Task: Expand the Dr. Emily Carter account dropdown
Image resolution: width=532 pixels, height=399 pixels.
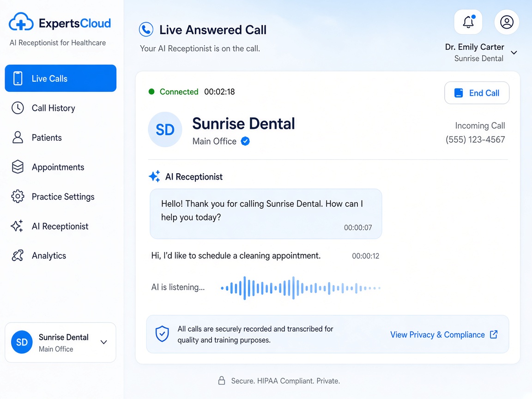Action: (514, 53)
